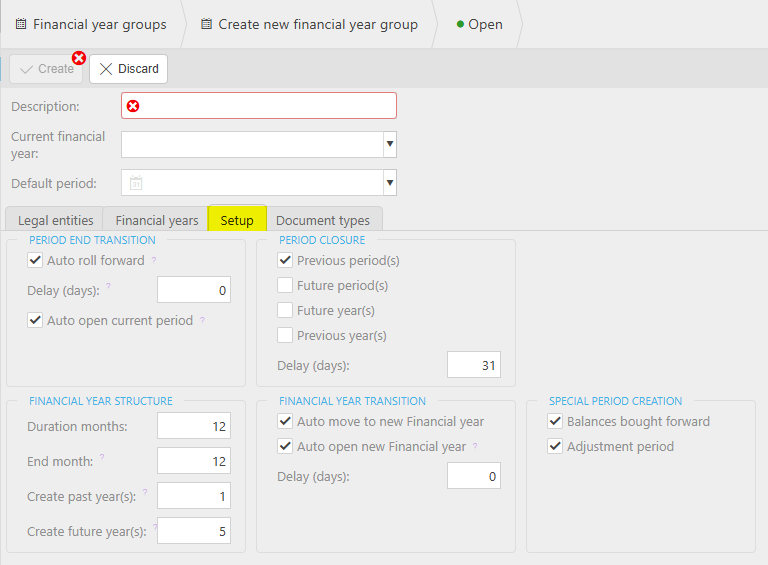This screenshot has height=565, width=768.
Task: Click the red error icon on Create button
Action: coord(78,58)
